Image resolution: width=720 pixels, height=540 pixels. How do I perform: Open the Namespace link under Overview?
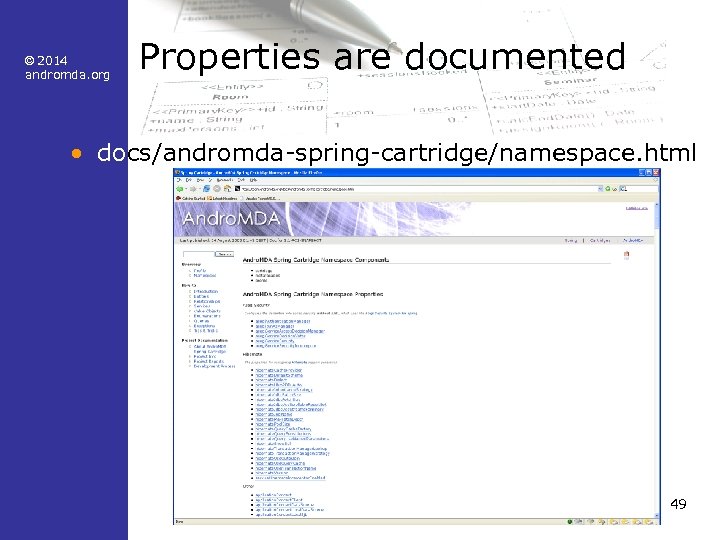pos(205,276)
